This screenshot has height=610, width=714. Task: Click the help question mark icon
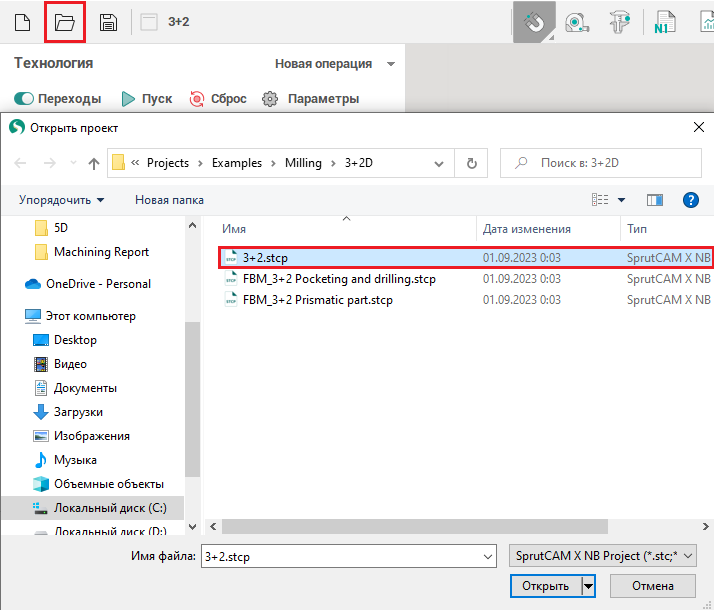coord(690,200)
